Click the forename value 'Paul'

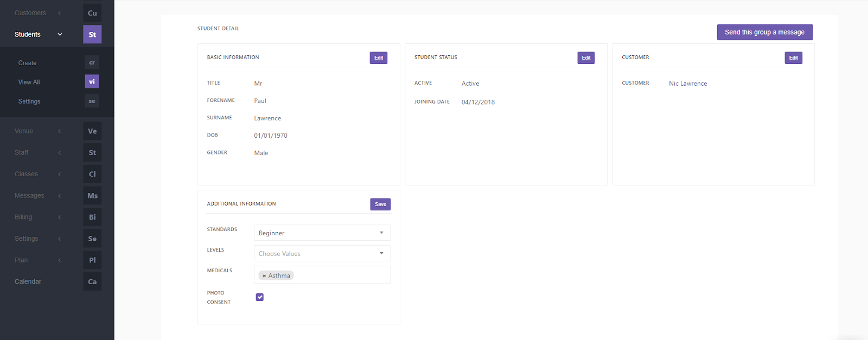point(260,101)
